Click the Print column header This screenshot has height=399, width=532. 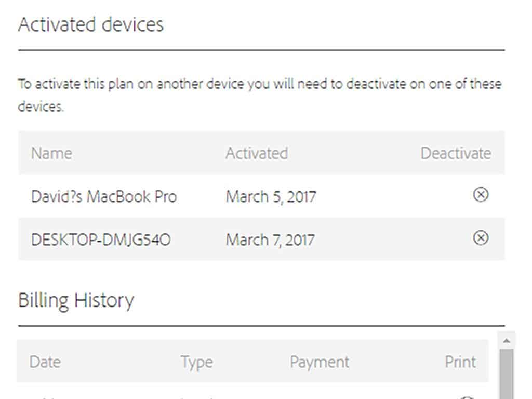460,362
